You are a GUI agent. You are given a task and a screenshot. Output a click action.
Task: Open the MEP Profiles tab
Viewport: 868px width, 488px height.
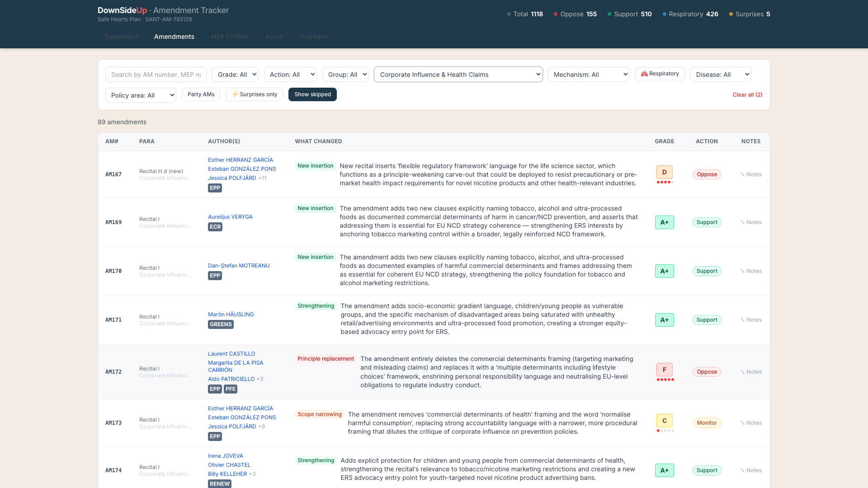click(x=230, y=37)
